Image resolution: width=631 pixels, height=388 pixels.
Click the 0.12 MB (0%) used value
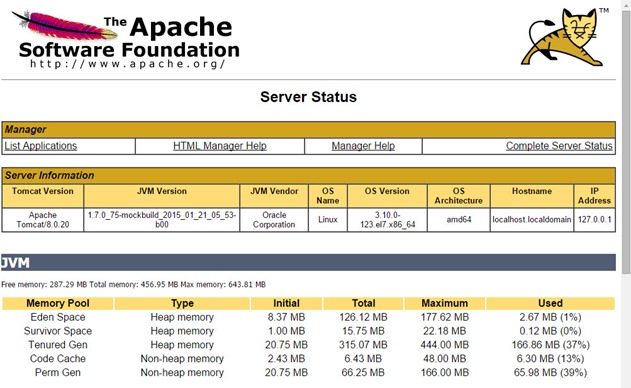point(551,331)
